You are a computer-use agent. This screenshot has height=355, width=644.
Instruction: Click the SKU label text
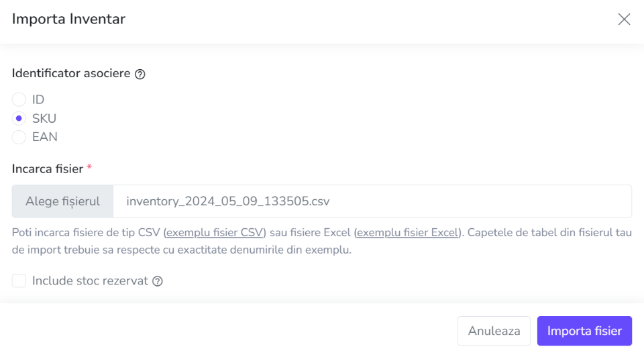coord(44,118)
